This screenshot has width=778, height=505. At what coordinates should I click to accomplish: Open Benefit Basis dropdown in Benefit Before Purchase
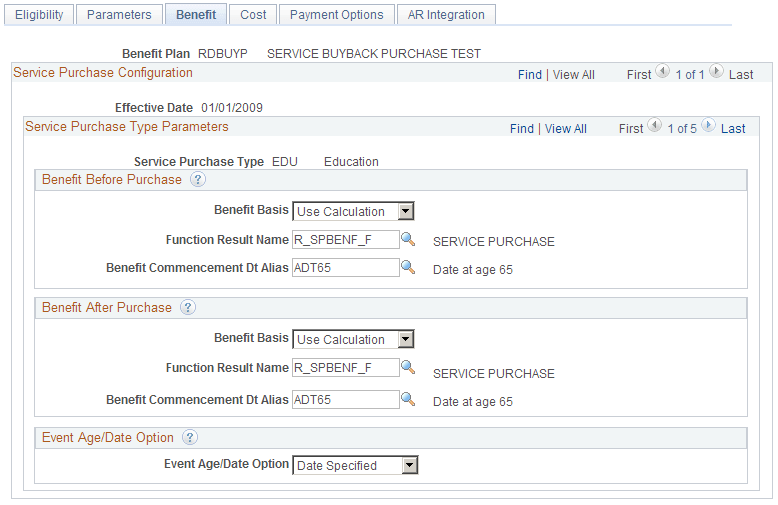[x=353, y=211]
